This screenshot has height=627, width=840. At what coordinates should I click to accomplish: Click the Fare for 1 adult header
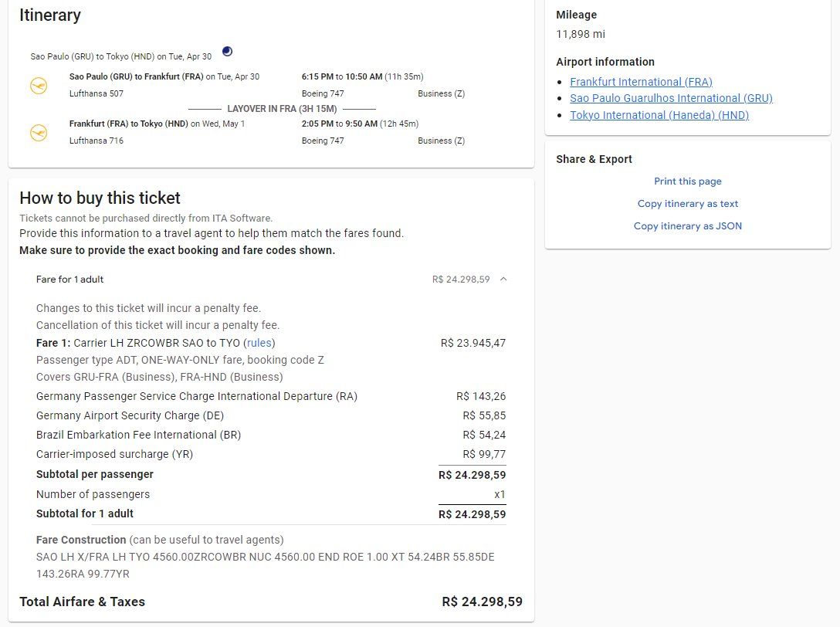coord(69,280)
